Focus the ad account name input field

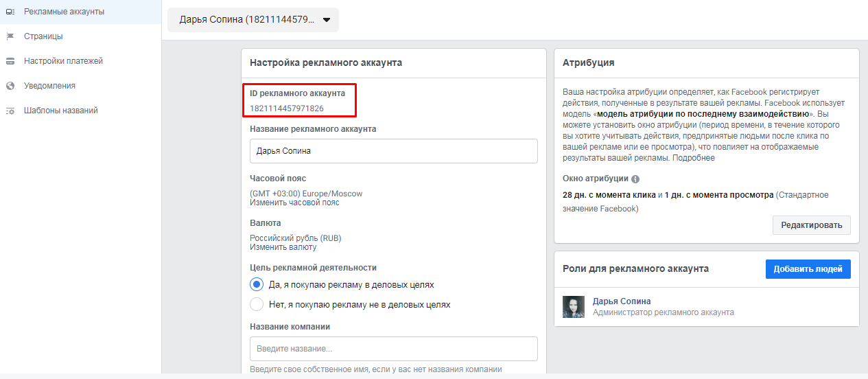[393, 151]
